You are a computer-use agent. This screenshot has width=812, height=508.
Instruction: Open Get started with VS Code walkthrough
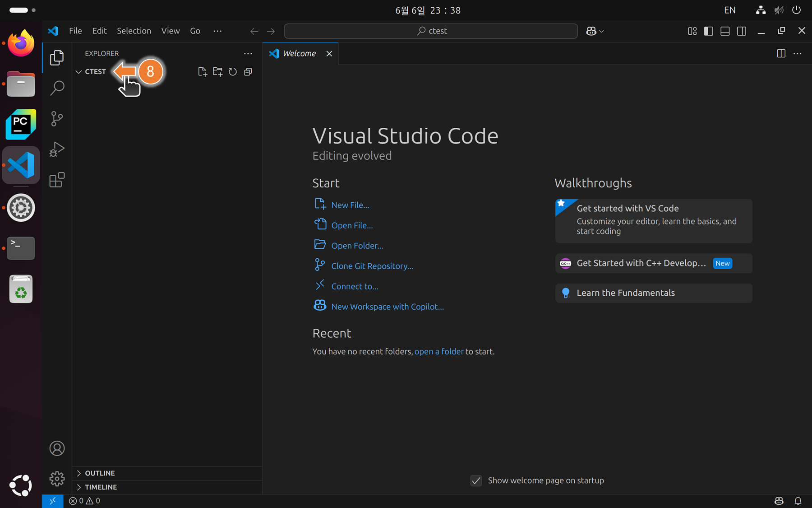point(654,221)
